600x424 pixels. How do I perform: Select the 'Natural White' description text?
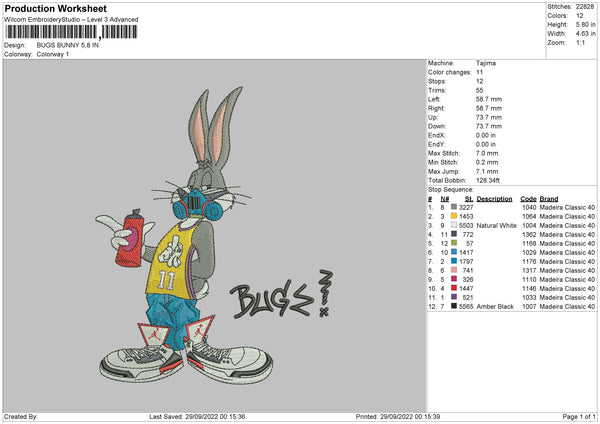click(x=496, y=225)
